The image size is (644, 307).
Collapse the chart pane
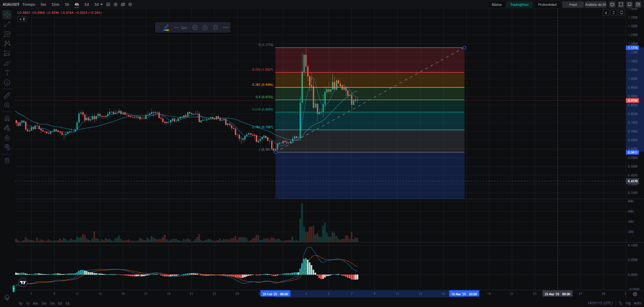tap(614, 12)
